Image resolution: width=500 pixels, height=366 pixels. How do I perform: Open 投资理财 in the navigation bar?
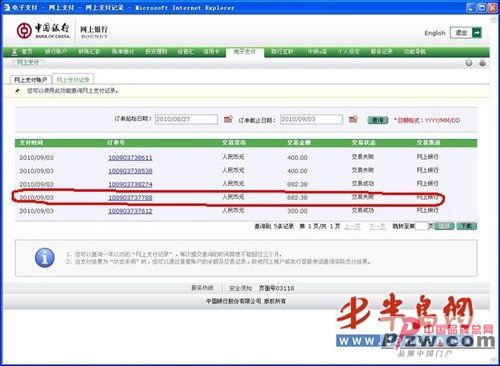(x=156, y=52)
